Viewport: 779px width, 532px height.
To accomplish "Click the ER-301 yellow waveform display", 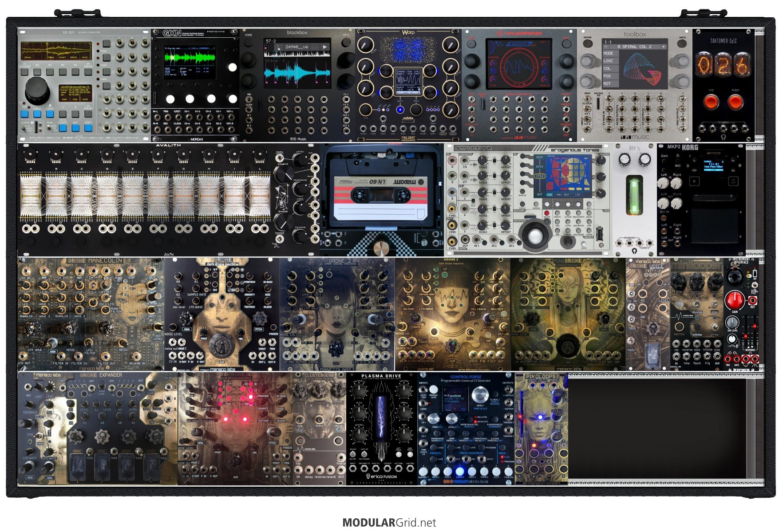I will (56, 51).
